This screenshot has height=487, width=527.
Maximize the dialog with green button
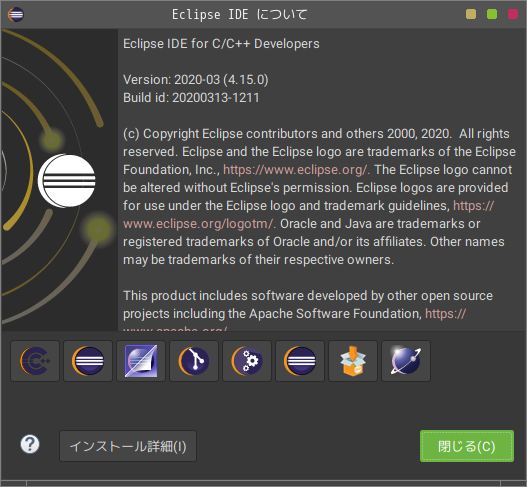pos(492,14)
